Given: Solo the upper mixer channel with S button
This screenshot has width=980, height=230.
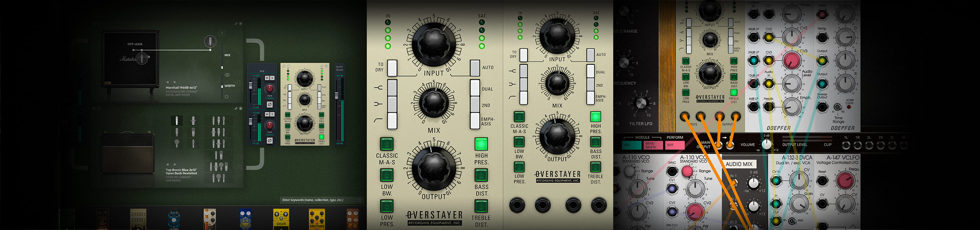Looking at the screenshot, I should click(272, 78).
